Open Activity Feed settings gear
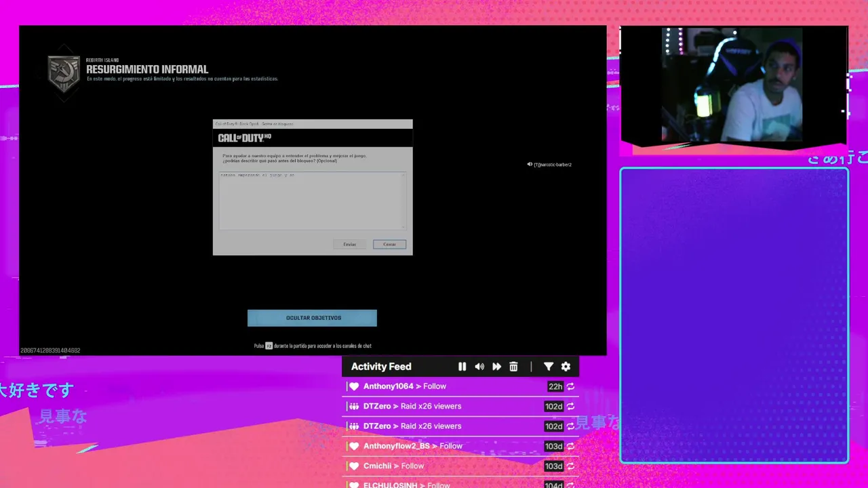868x488 pixels. (566, 367)
